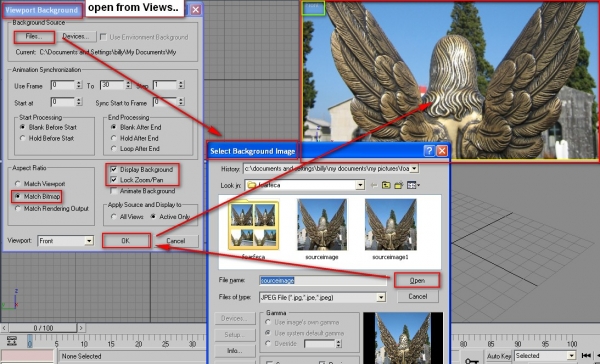
Task: Click the pink MAXScript listener field
Action: pyautogui.click(x=27, y=356)
